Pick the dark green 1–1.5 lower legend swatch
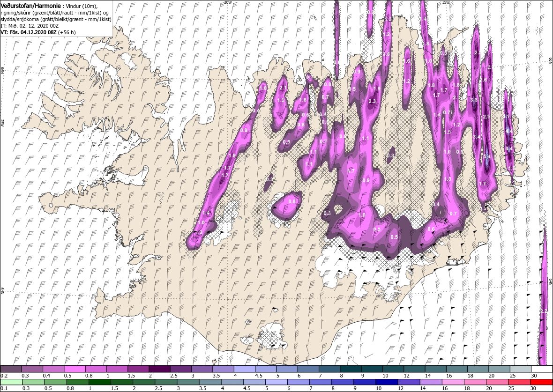The height and width of the screenshot is (392, 553). coord(100,382)
